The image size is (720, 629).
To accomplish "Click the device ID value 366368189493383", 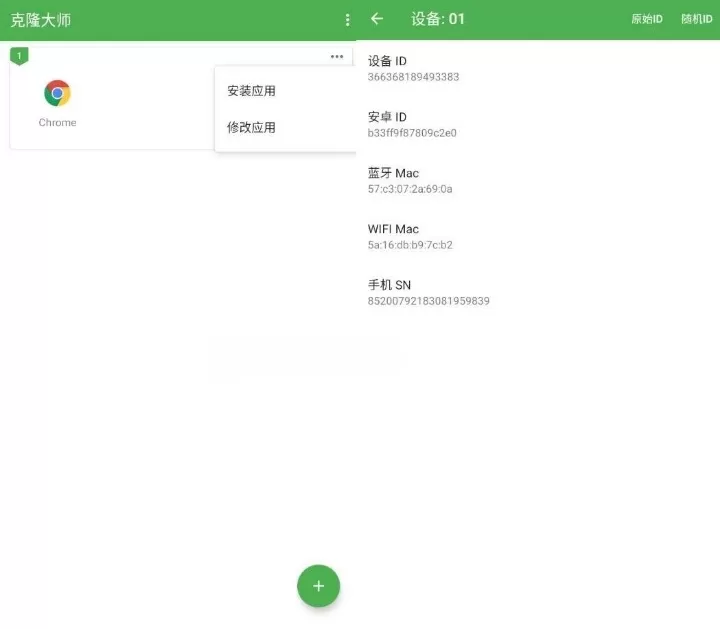I will 413,77.
